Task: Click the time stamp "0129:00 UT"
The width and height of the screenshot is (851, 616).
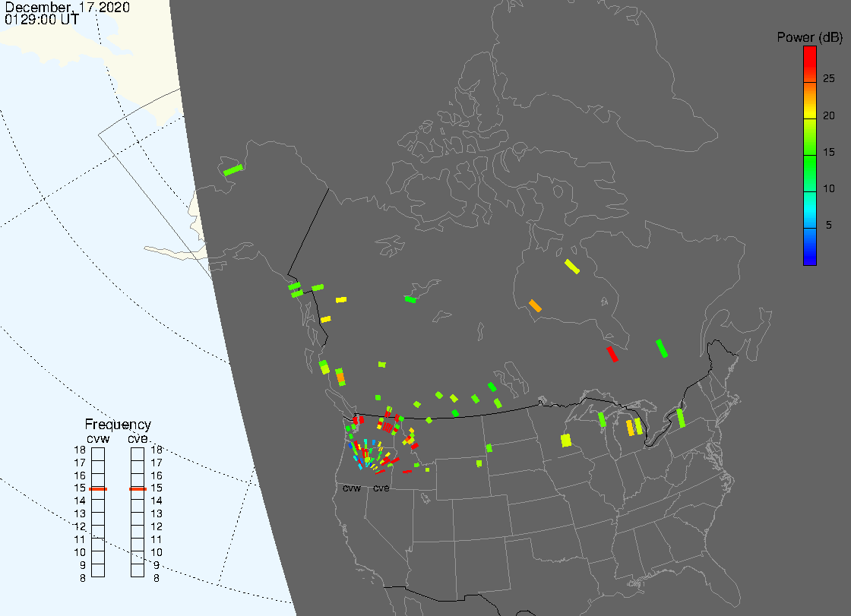Action: [42, 20]
